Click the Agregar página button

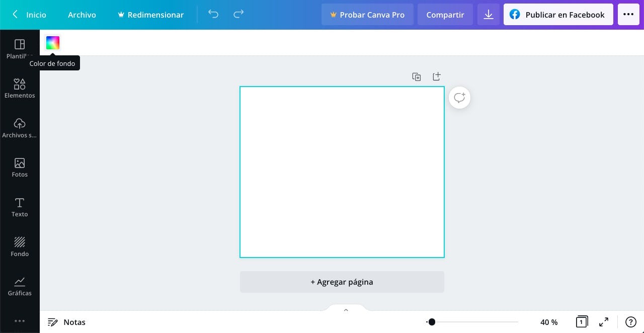point(342,282)
